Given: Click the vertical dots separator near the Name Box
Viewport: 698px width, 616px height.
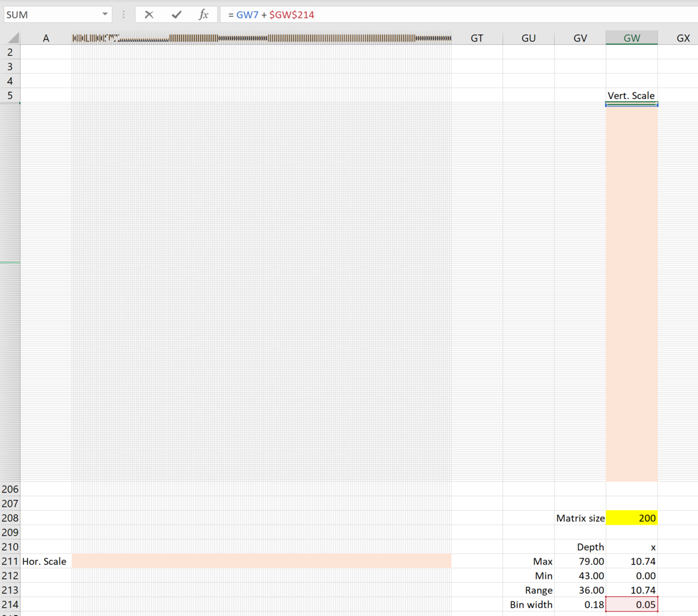Looking at the screenshot, I should 123,14.
